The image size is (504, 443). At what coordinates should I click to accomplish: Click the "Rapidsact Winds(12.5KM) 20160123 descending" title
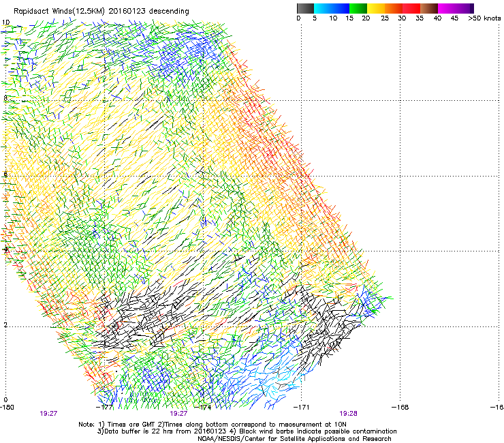(101, 12)
